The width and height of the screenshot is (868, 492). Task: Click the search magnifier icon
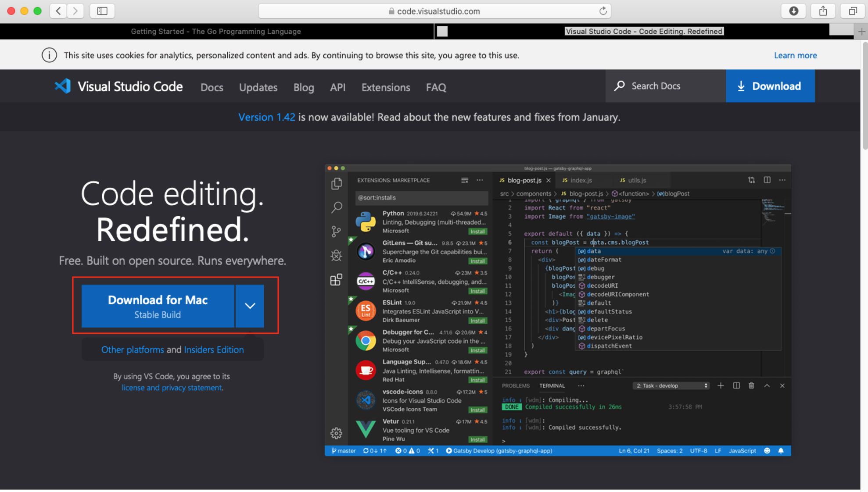point(619,86)
